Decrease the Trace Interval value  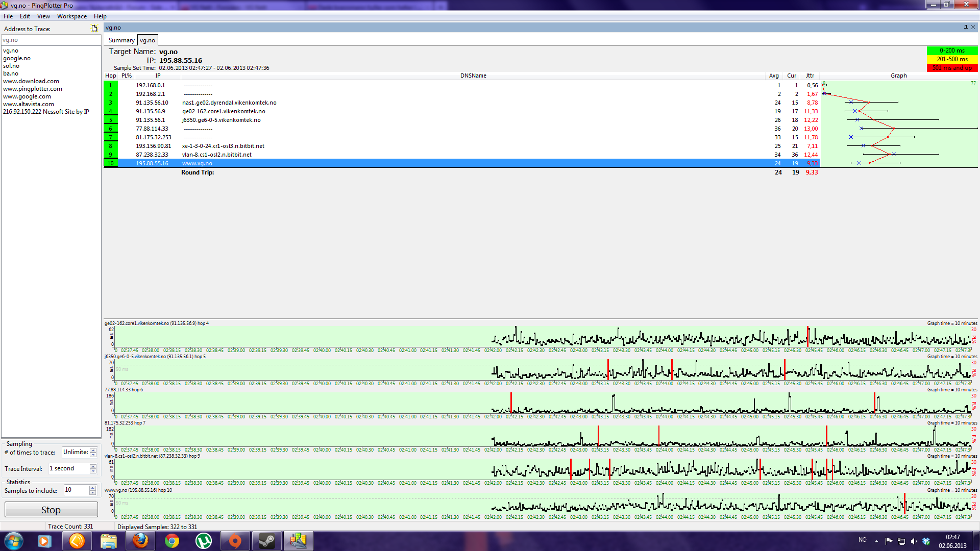tap(93, 471)
